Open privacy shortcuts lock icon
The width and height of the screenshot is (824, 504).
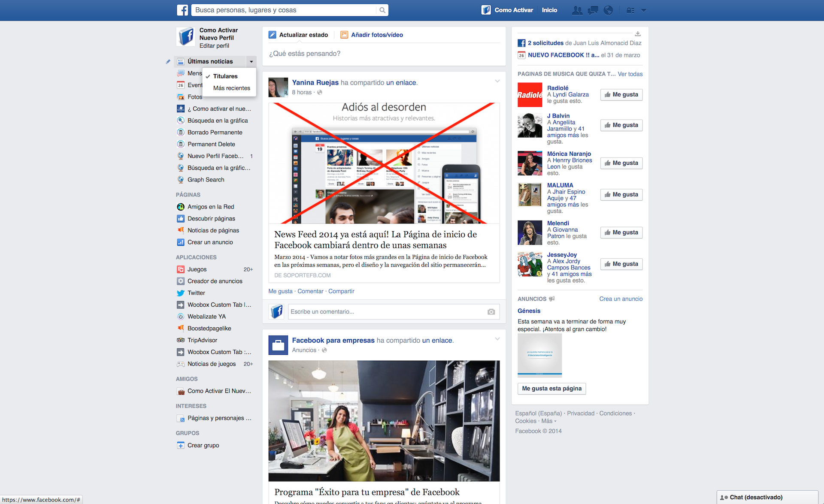[630, 10]
